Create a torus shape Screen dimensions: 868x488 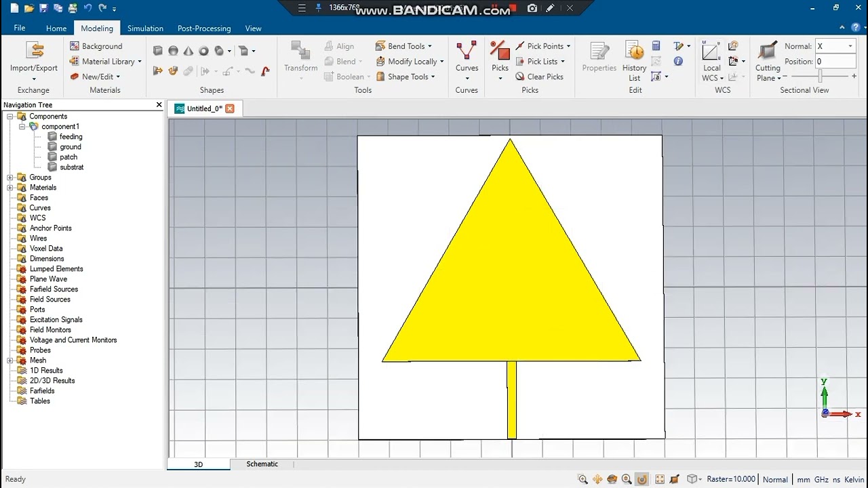203,51
